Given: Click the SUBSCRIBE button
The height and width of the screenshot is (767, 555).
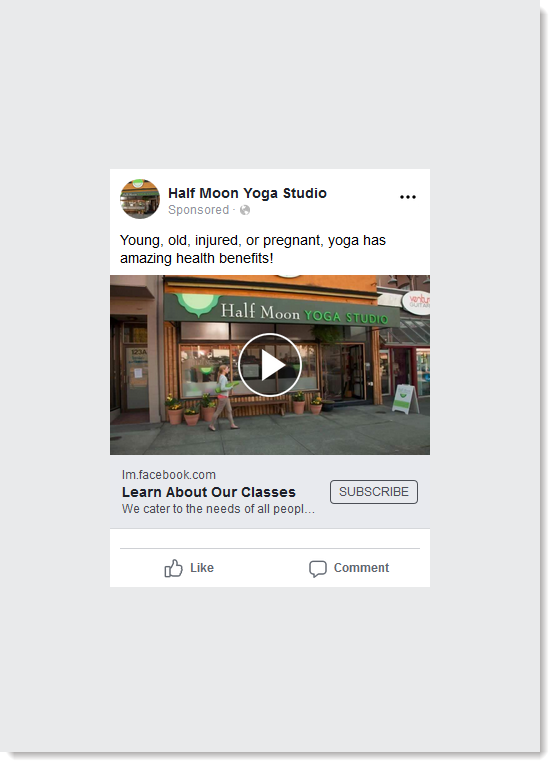Looking at the screenshot, I should 374,492.
